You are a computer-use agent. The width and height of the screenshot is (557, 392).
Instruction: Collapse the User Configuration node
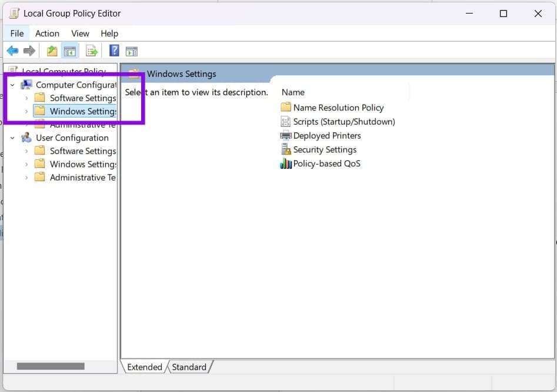12,138
